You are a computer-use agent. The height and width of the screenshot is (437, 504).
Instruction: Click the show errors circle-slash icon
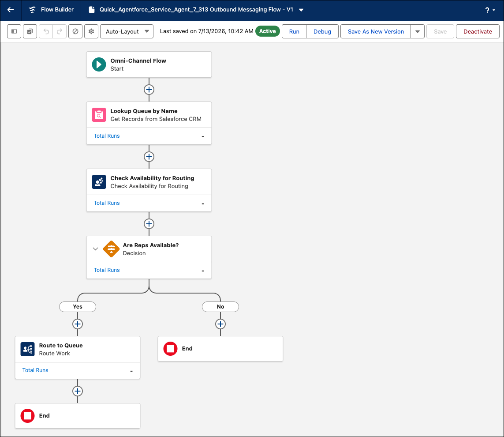click(x=75, y=31)
